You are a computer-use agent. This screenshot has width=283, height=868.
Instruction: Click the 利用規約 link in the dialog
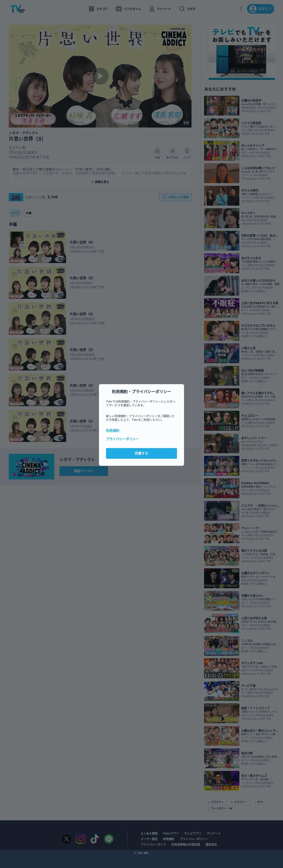click(112, 431)
